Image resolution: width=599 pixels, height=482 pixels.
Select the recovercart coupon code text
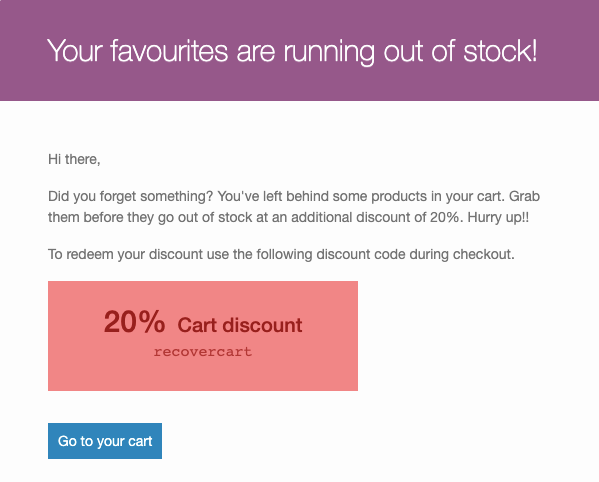(x=203, y=351)
